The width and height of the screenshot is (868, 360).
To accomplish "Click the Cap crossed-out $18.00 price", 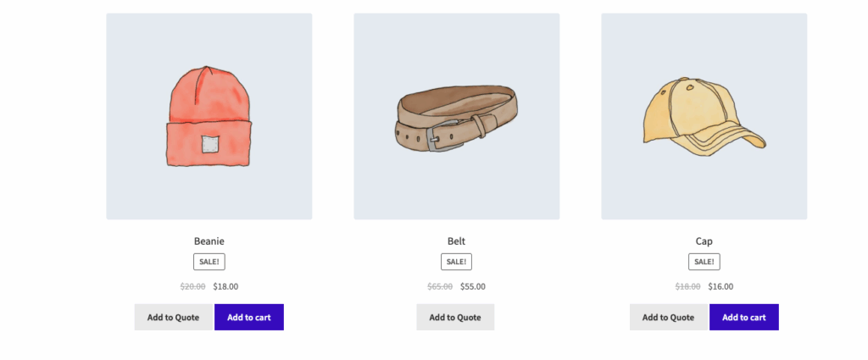I will [687, 286].
